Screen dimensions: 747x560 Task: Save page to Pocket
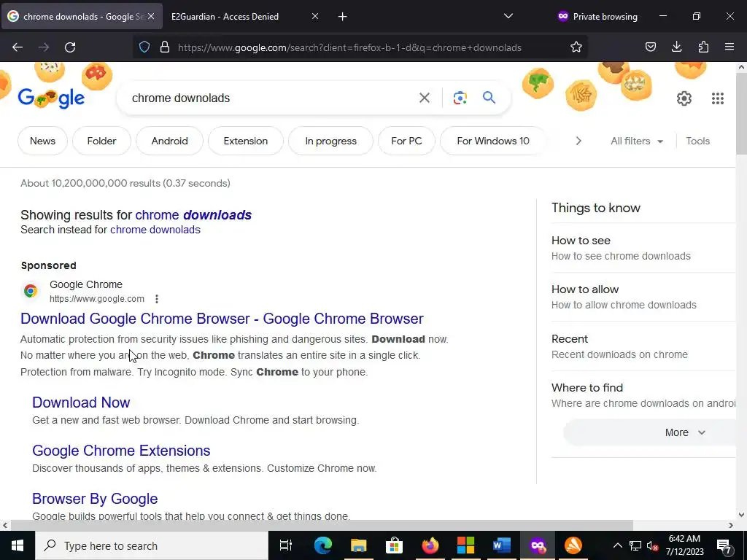point(651,47)
